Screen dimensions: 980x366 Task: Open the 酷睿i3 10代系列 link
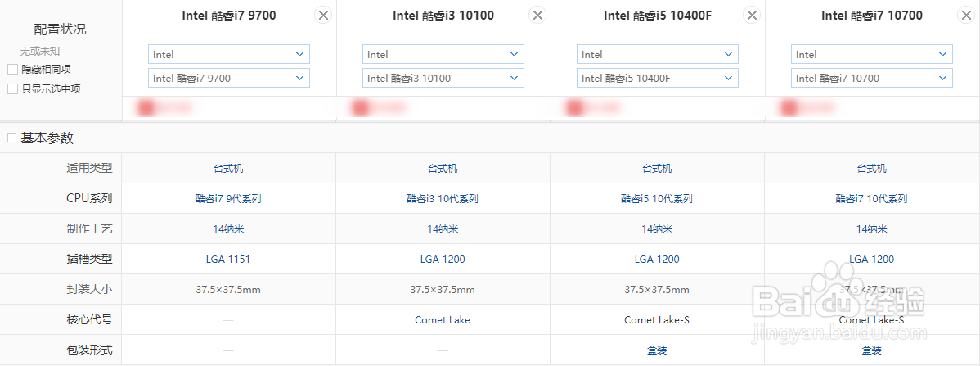coord(443,198)
